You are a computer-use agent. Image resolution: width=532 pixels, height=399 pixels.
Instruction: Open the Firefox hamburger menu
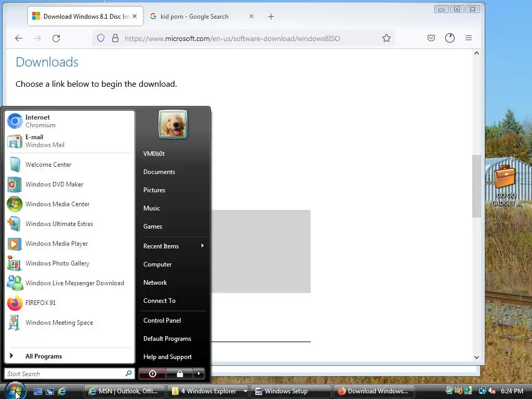(469, 38)
